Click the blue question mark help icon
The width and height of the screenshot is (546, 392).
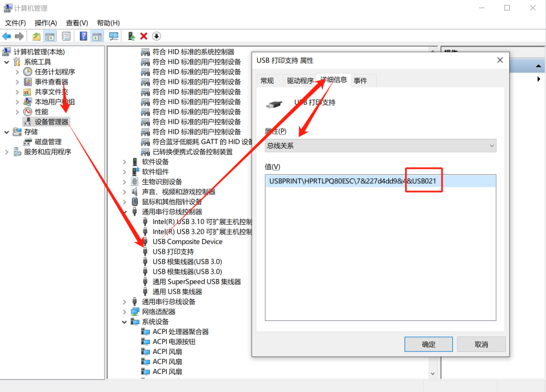tap(84, 36)
